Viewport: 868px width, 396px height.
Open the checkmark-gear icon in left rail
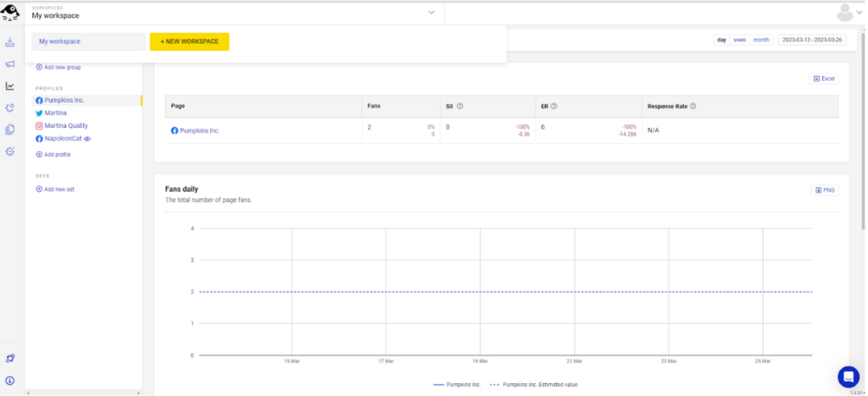coord(10,151)
